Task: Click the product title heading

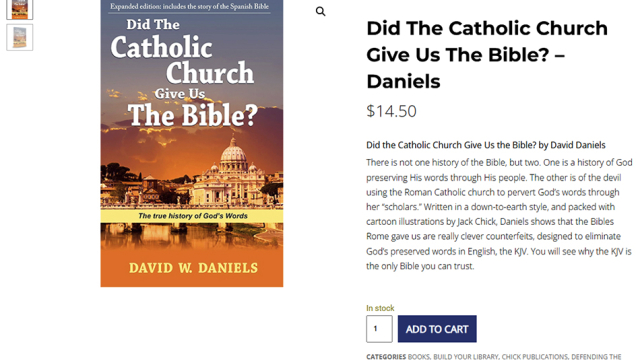Action: (x=487, y=55)
